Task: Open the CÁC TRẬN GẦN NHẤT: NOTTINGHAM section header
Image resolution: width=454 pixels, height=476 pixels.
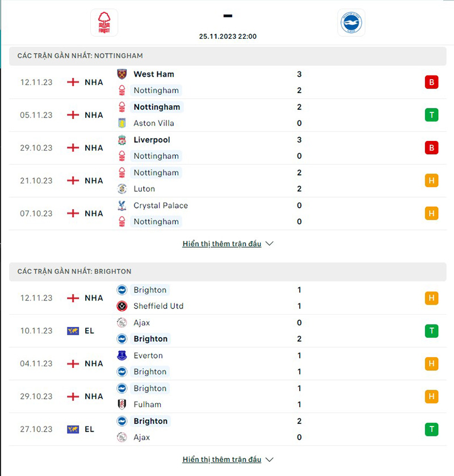Action: pyautogui.click(x=82, y=56)
